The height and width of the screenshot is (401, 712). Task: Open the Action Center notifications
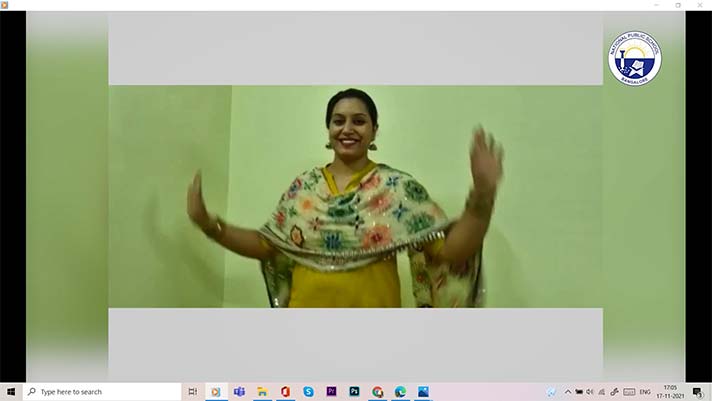tap(698, 392)
